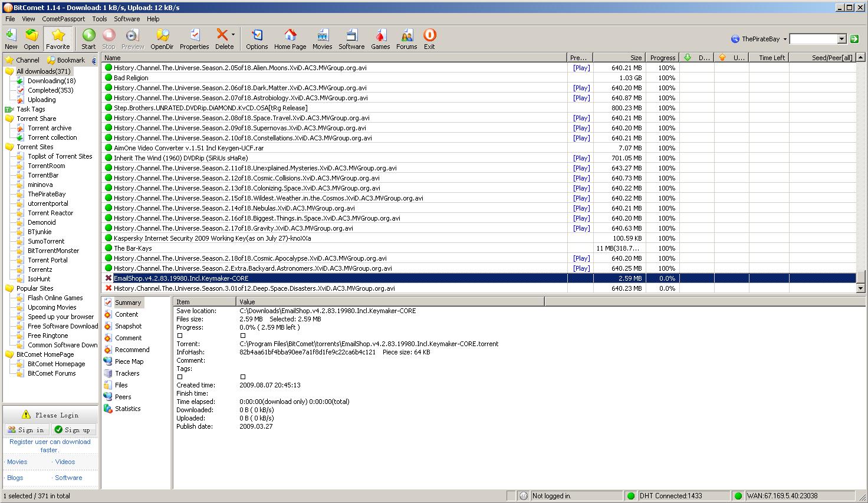Click the green search go icon

854,39
